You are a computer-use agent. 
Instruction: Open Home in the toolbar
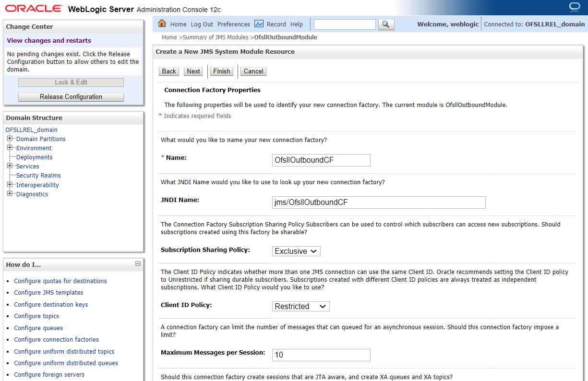(178, 24)
